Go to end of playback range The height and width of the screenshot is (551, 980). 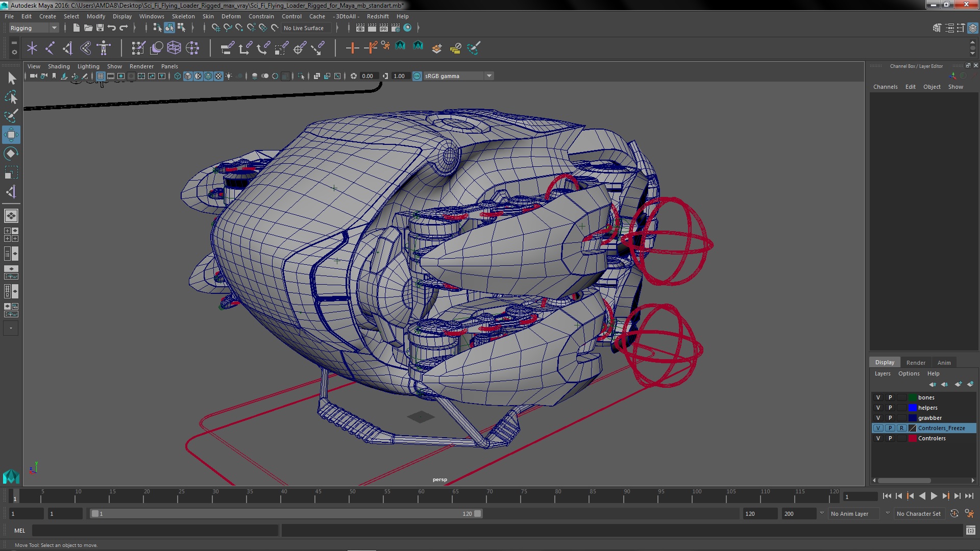pos(969,496)
